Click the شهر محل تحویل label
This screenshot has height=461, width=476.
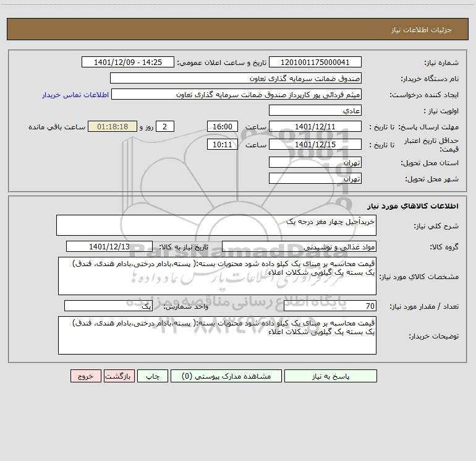click(x=432, y=179)
